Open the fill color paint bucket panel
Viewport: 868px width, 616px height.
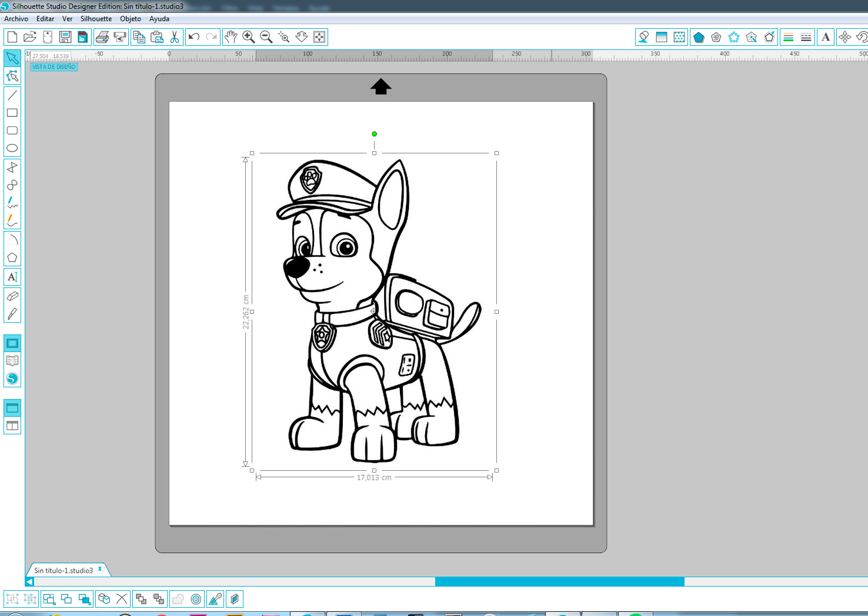[x=644, y=37]
